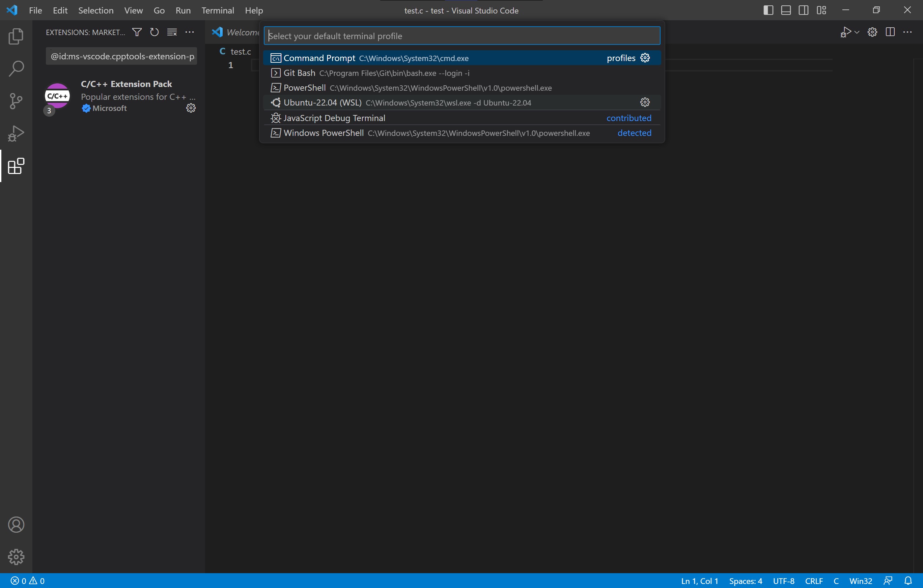Expand the run button dropdown arrow

point(857,32)
